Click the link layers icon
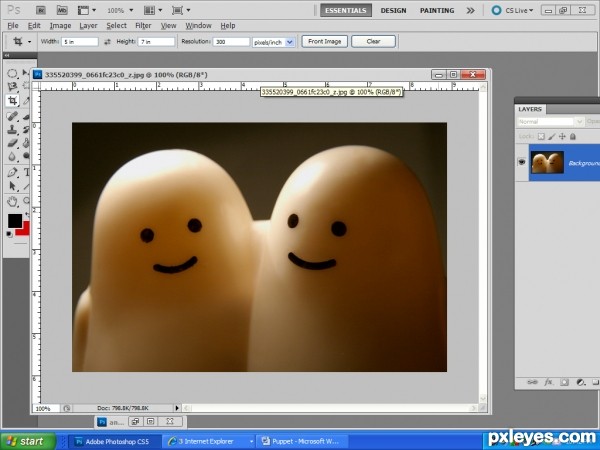 point(532,382)
